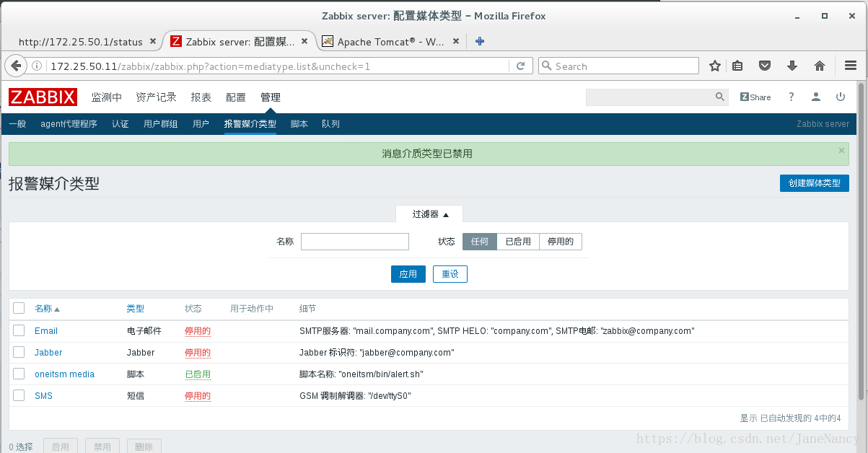Go to 脚本 submenu
The height and width of the screenshot is (453, 868).
tap(299, 124)
